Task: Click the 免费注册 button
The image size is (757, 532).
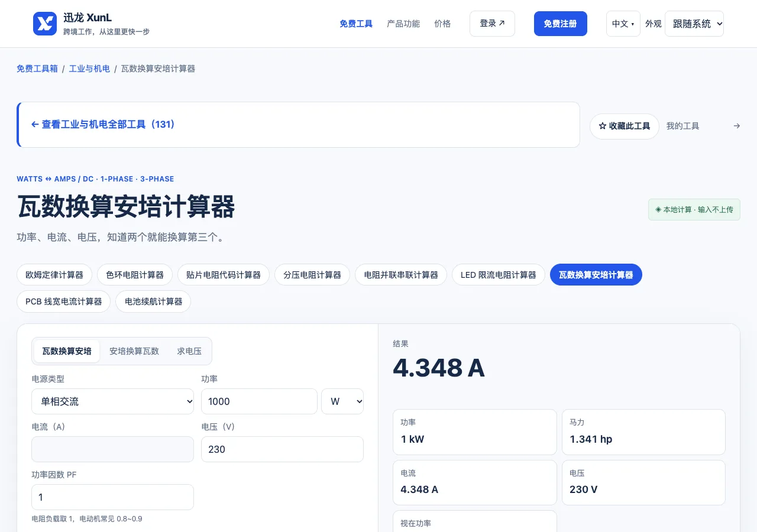Action: pos(561,24)
